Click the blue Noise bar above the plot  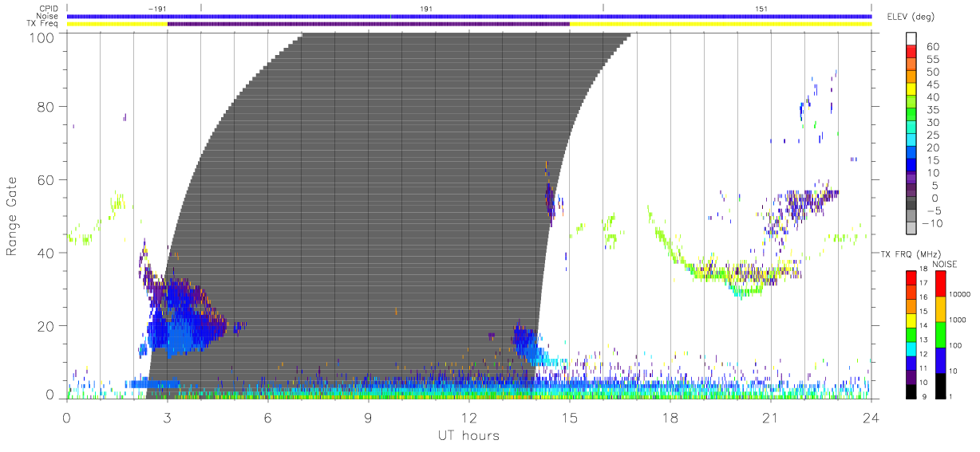tap(469, 16)
